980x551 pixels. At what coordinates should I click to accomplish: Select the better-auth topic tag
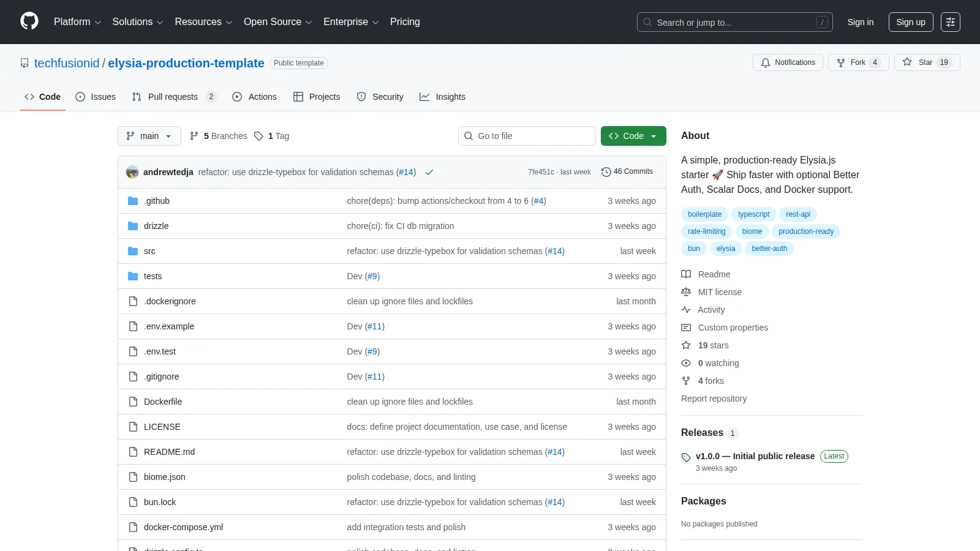pyautogui.click(x=769, y=249)
